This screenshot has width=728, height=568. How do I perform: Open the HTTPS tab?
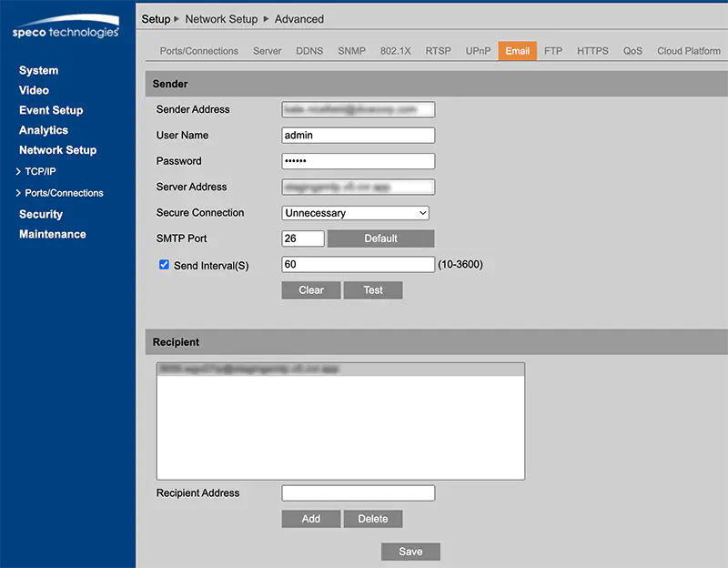[592, 51]
